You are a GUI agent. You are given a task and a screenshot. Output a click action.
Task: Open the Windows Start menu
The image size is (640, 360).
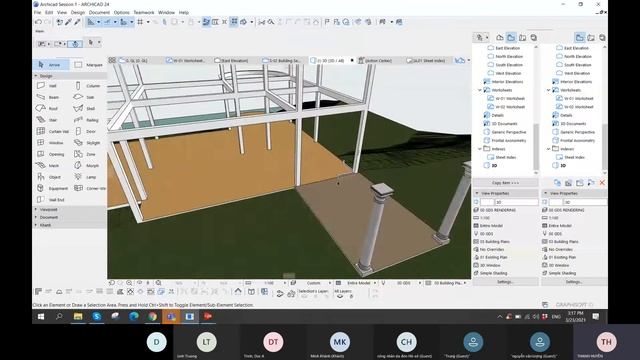coord(41,316)
